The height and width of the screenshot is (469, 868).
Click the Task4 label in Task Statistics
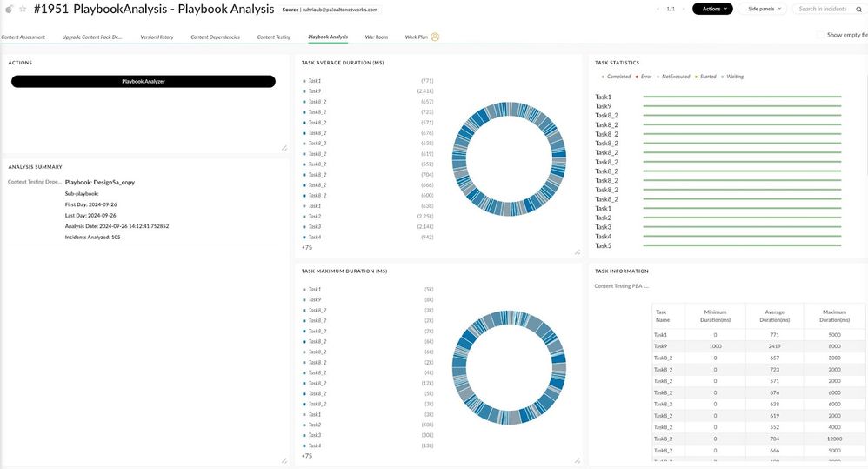tap(604, 237)
